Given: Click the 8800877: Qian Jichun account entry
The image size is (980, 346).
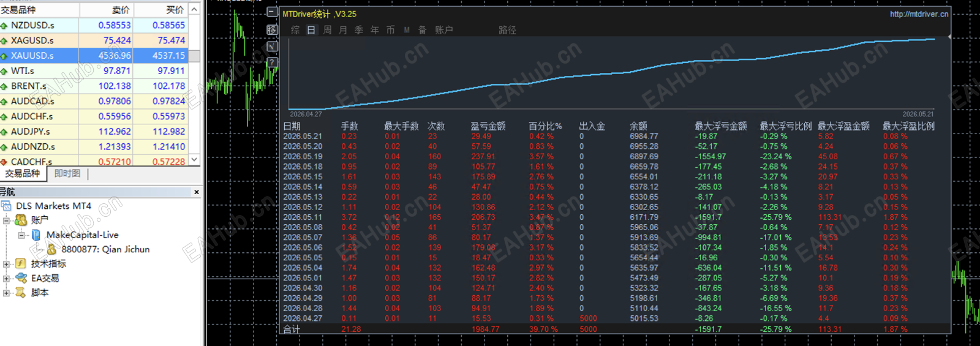Looking at the screenshot, I should point(105,249).
